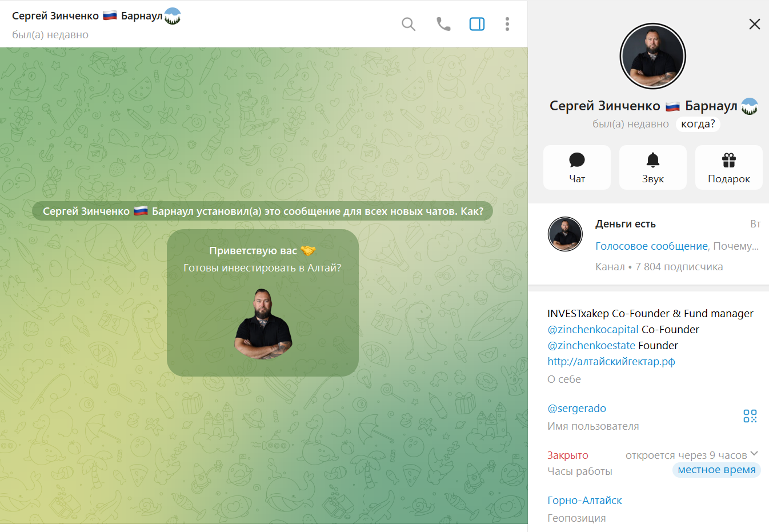Click the search icon in chat header
This screenshot has width=769, height=532.
[x=408, y=24]
